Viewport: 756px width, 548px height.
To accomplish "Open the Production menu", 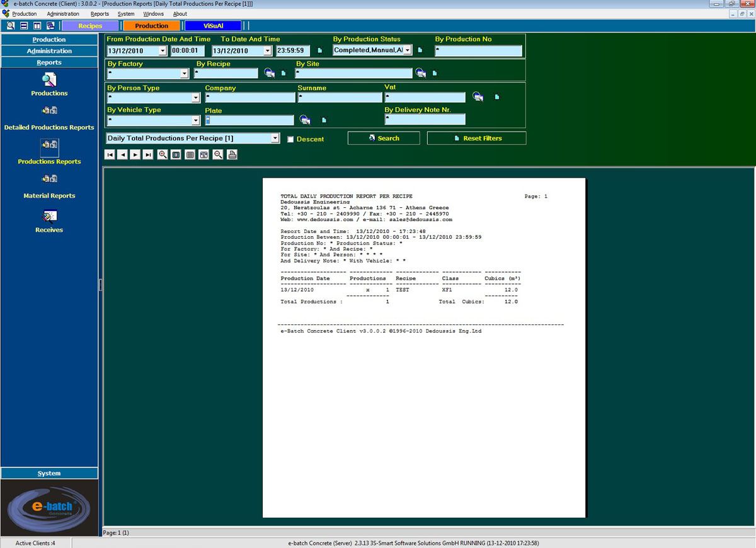I will tap(25, 14).
